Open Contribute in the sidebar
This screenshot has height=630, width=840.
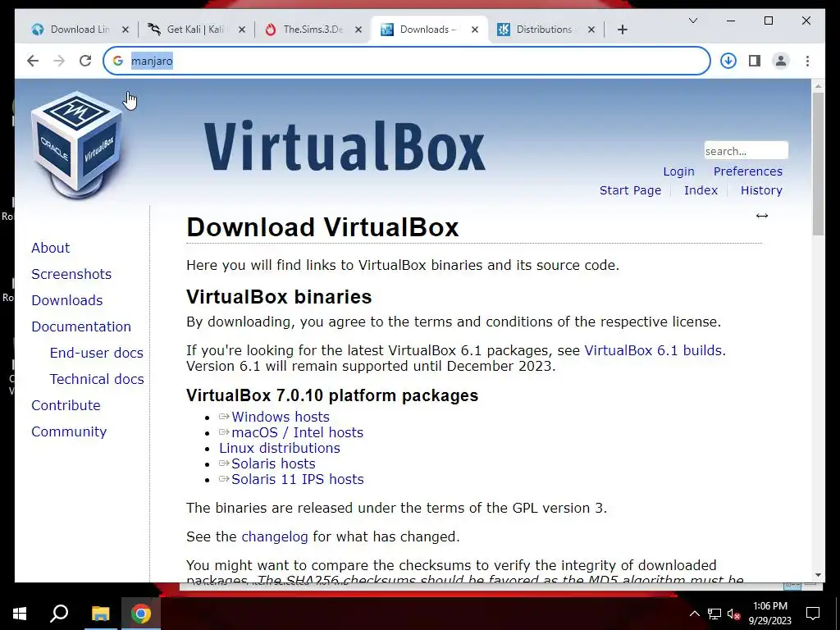[66, 405]
